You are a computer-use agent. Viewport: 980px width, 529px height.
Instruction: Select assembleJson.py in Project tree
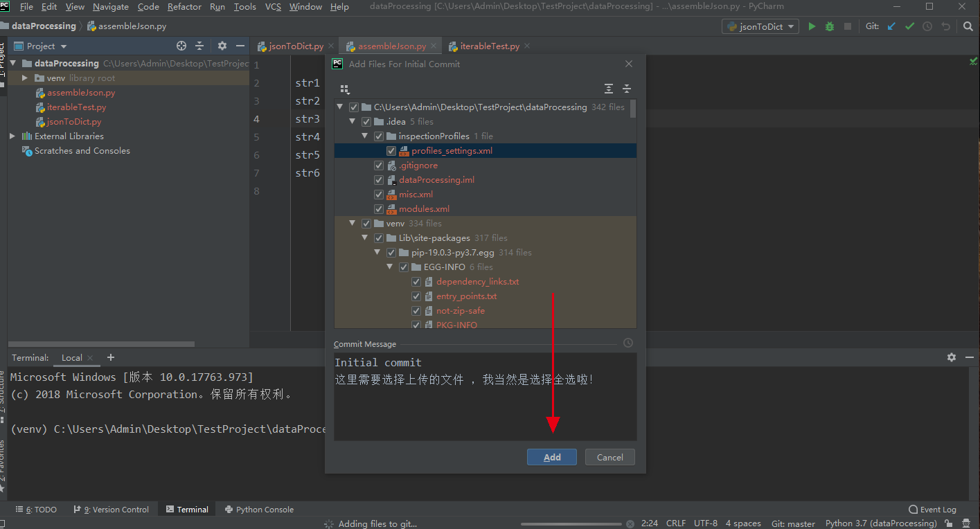click(81, 93)
